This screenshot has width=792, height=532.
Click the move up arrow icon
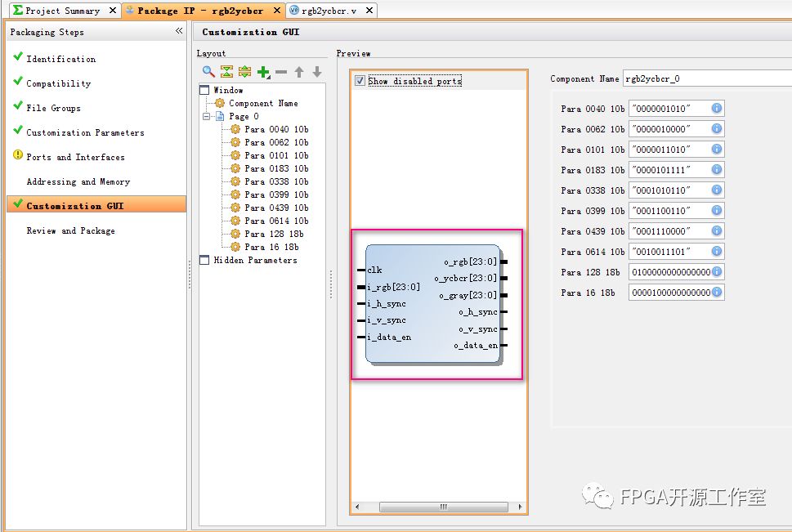click(x=299, y=72)
